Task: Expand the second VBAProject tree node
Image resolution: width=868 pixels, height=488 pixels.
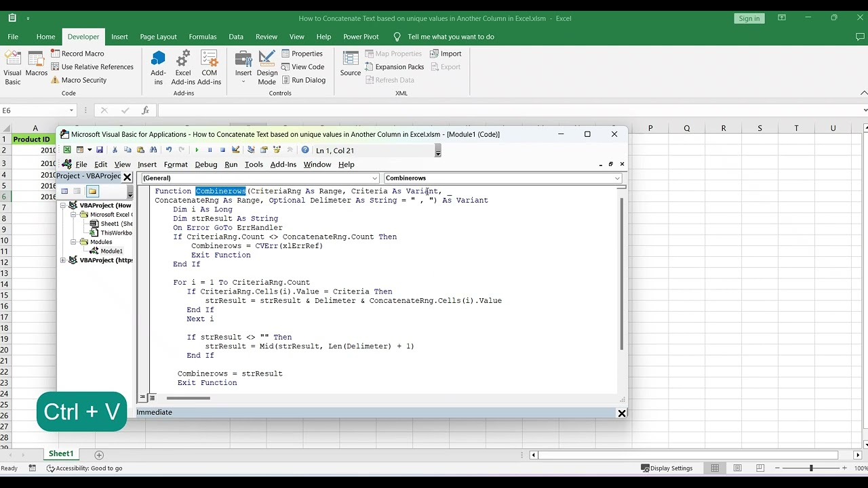Action: tap(63, 260)
